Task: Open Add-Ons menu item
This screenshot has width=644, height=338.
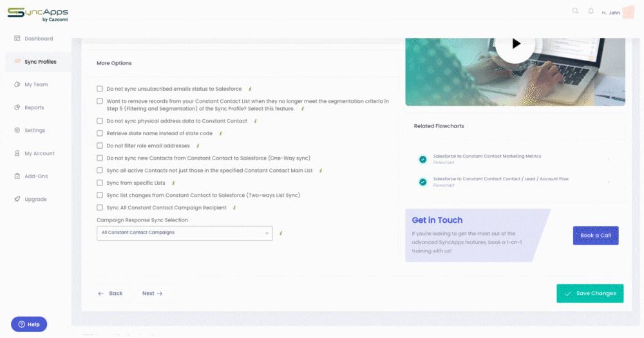Action: 36,176
